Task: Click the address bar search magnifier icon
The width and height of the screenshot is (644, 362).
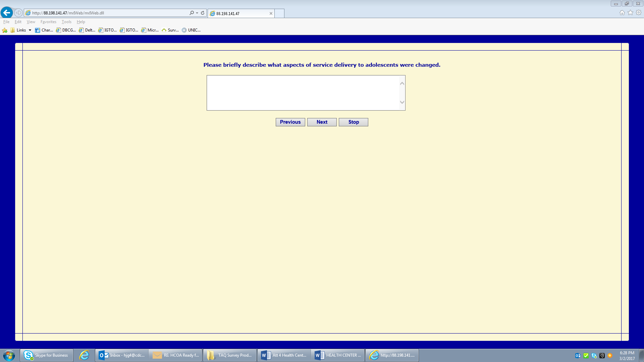Action: [x=192, y=13]
